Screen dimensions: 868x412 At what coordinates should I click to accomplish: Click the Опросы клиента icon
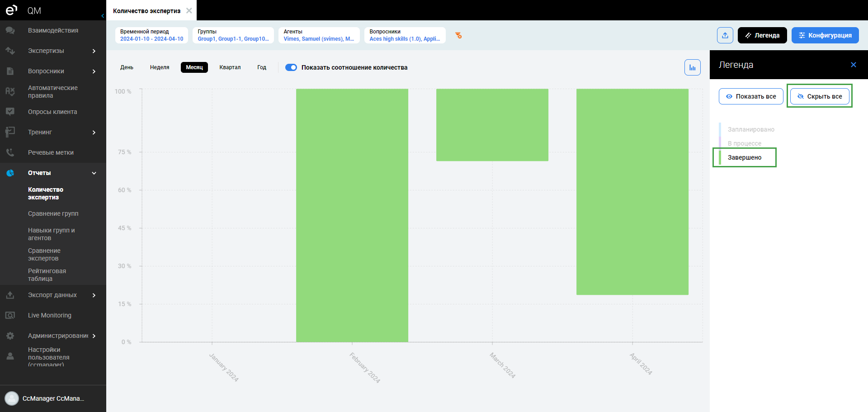(10, 112)
